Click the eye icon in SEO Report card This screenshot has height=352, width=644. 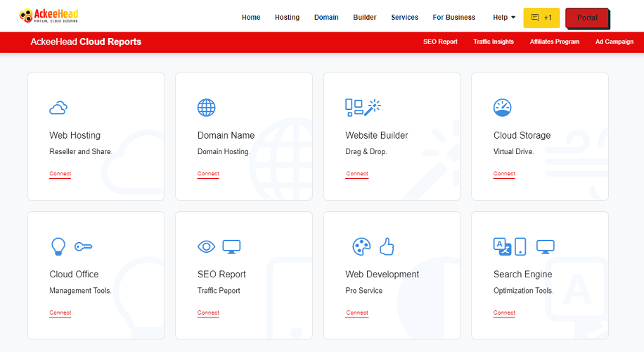tap(206, 246)
